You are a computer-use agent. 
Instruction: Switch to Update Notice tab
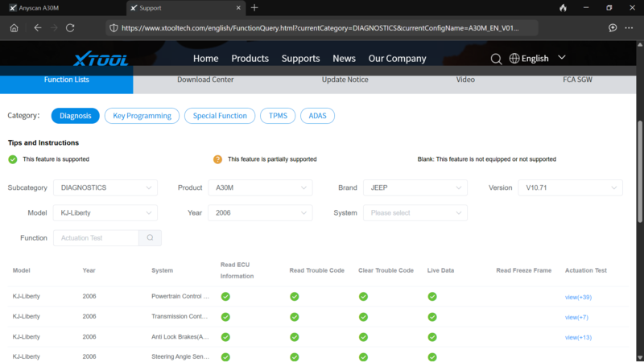(x=345, y=80)
